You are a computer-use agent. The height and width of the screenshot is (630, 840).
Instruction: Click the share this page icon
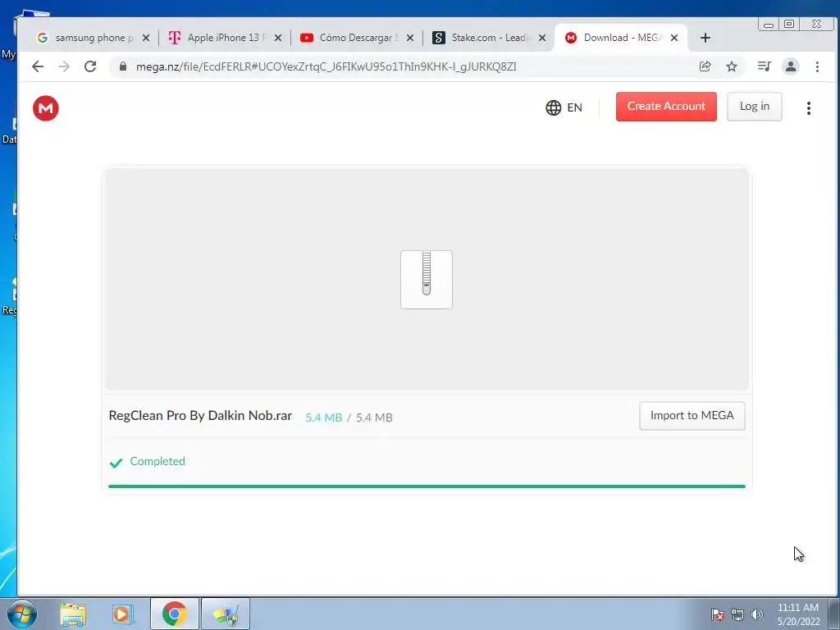pyautogui.click(x=705, y=66)
